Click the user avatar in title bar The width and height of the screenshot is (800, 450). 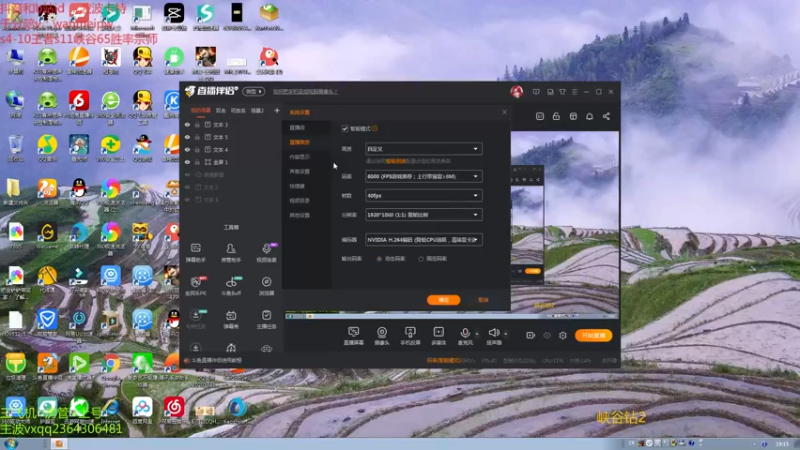(x=516, y=91)
